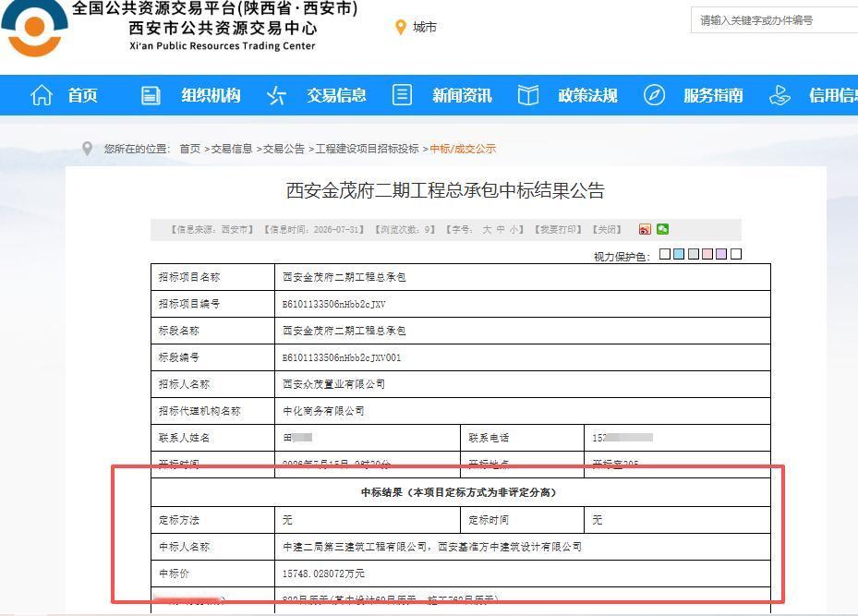This screenshot has height=616, width=858.
Task: Click section number ending JXV001 cell
Action: (523, 357)
